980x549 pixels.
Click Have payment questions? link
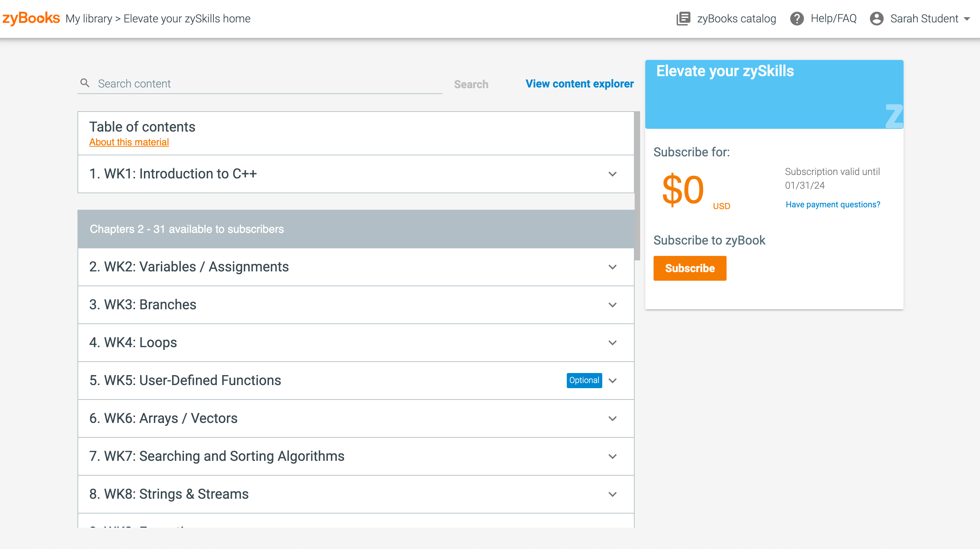coord(832,204)
